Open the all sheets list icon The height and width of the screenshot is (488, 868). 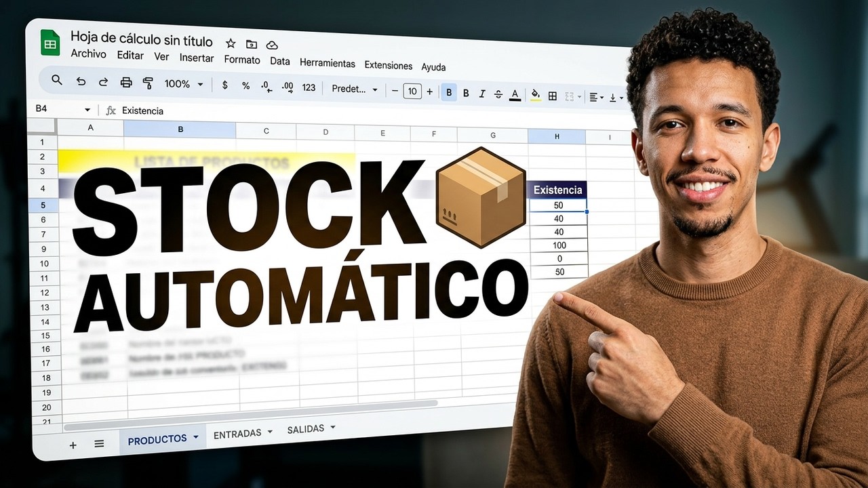click(99, 444)
